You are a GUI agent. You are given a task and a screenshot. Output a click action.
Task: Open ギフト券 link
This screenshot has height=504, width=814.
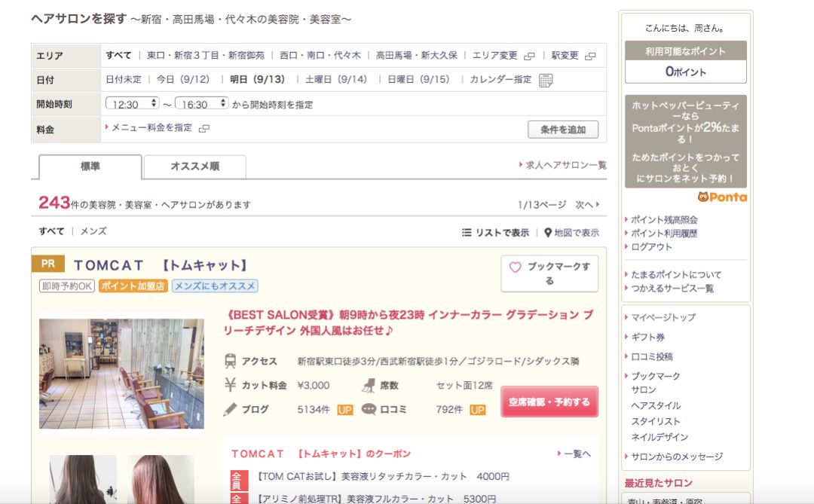click(x=647, y=338)
